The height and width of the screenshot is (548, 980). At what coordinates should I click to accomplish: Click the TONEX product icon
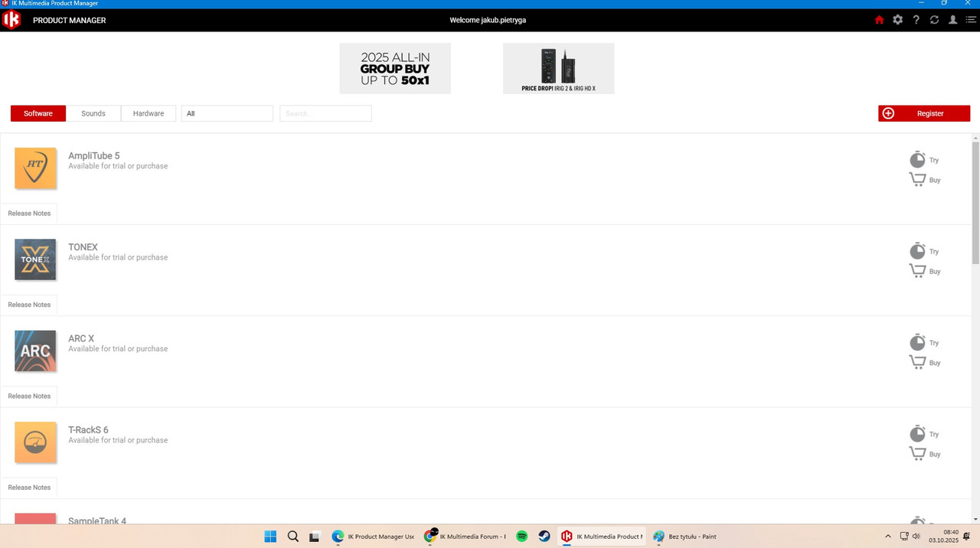pos(35,259)
